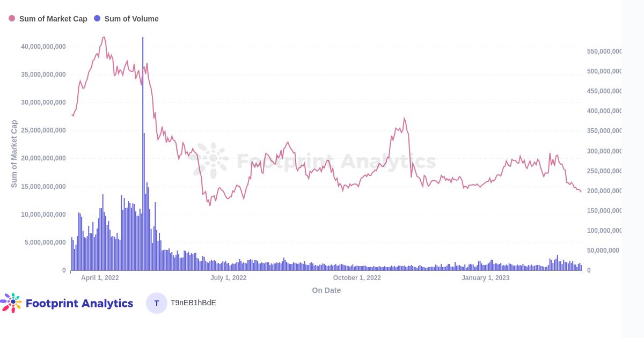Click the vertical Sum of Market Cap axis title
This screenshot has height=338, width=644.
[x=14, y=154]
